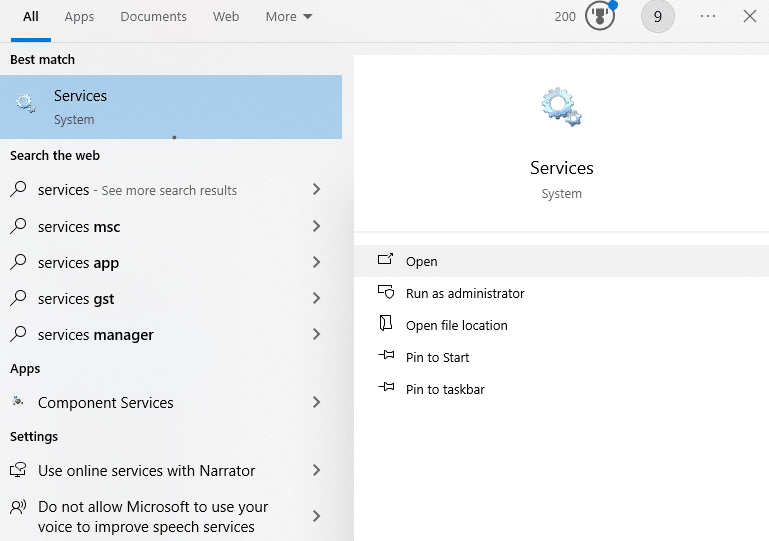Click the Run as administrator shield icon
This screenshot has width=769, height=541.
click(386, 293)
